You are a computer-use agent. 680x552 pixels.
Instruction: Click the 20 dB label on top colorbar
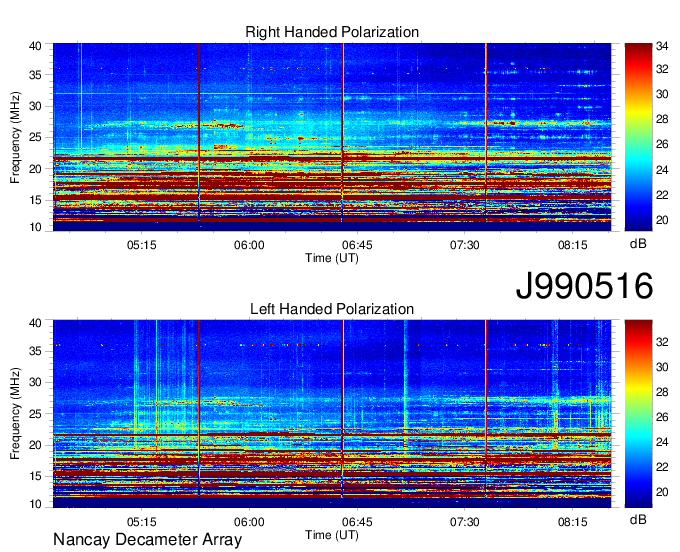(662, 220)
